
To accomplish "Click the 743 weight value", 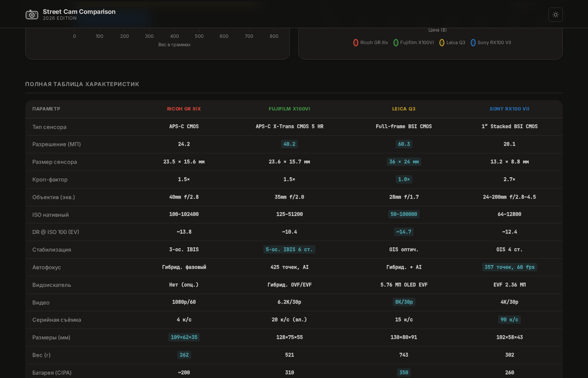I will coord(404,355).
